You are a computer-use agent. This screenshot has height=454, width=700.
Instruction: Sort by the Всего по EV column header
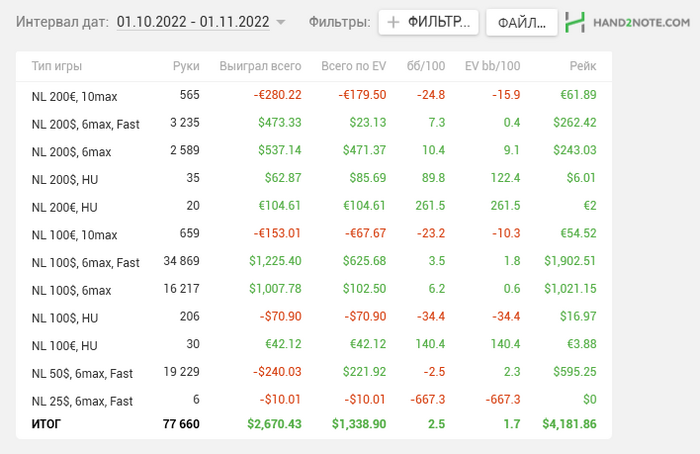coord(354,66)
